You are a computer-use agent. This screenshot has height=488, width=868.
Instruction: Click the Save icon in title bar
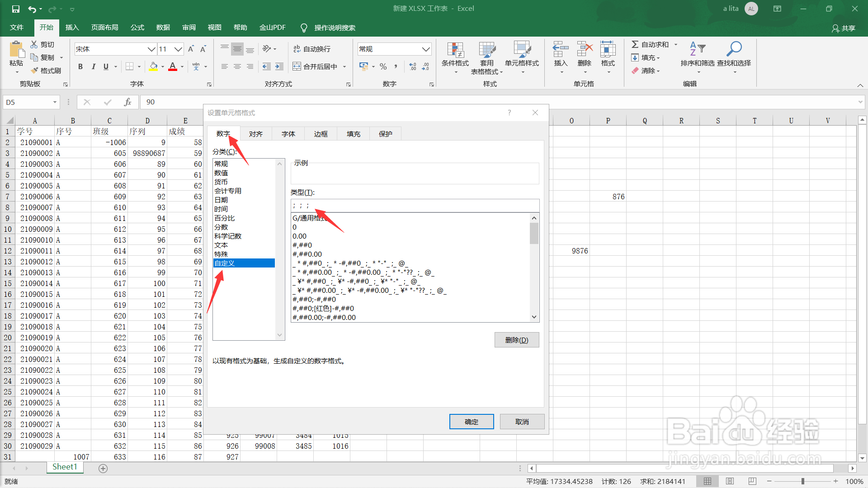tap(15, 9)
